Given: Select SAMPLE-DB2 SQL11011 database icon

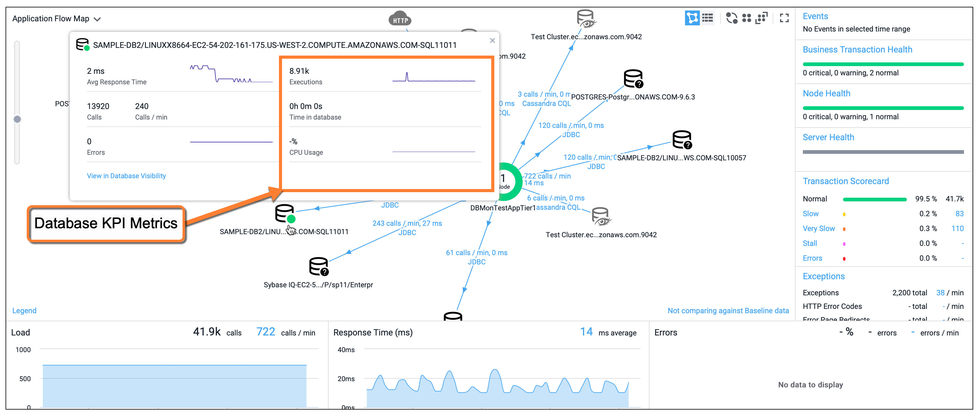Looking at the screenshot, I should (285, 214).
